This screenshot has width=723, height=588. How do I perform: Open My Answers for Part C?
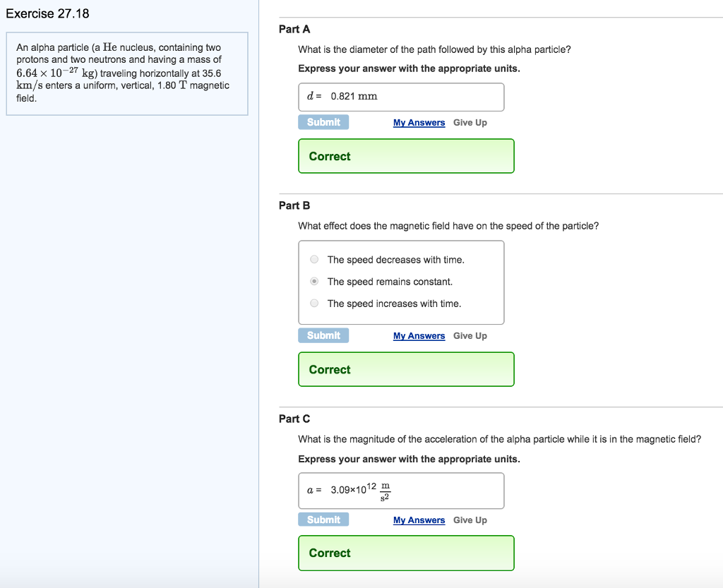click(x=419, y=519)
